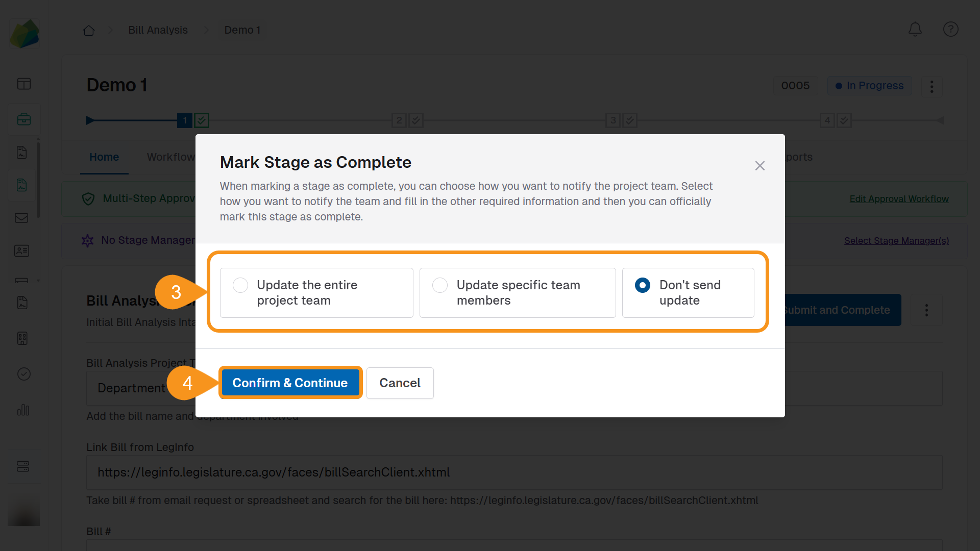The width and height of the screenshot is (980, 551).
Task: Open the help question mark icon
Action: point(950,29)
